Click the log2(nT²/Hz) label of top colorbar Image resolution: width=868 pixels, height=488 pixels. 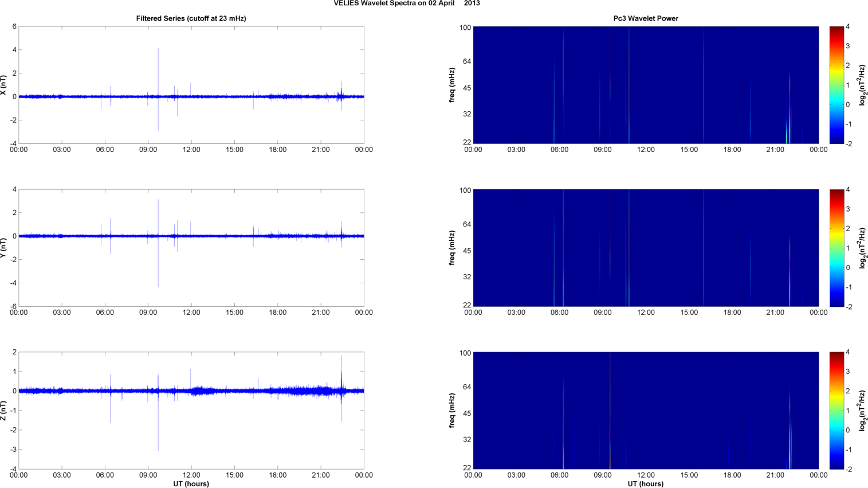pyautogui.click(x=862, y=85)
